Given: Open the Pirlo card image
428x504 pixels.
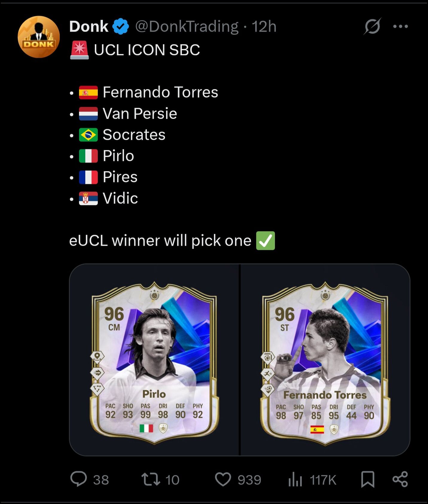Looking at the screenshot, I should pyautogui.click(x=154, y=360).
